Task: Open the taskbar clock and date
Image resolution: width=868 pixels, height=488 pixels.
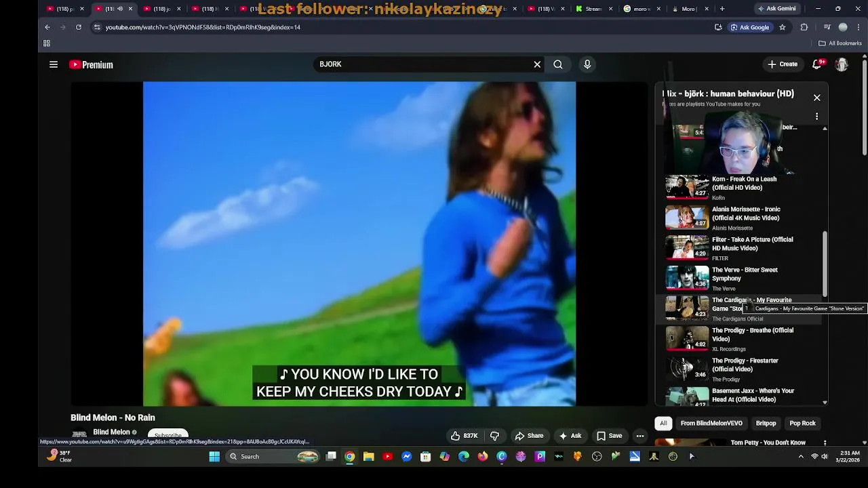Action: 850,456
